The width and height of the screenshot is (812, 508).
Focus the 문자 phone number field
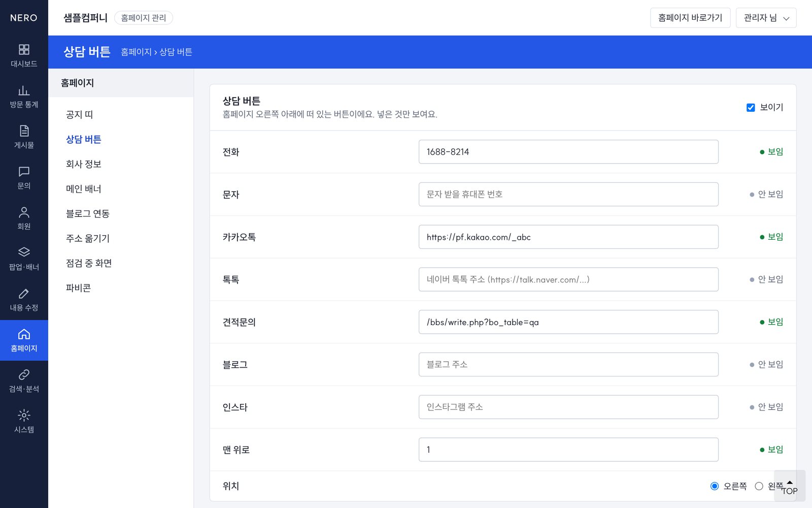[x=568, y=195]
